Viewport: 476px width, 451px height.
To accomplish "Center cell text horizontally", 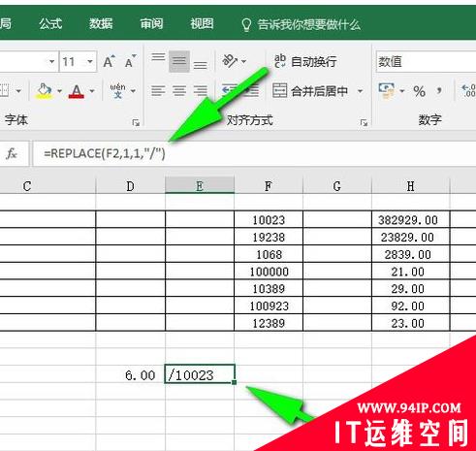I will coord(179,91).
